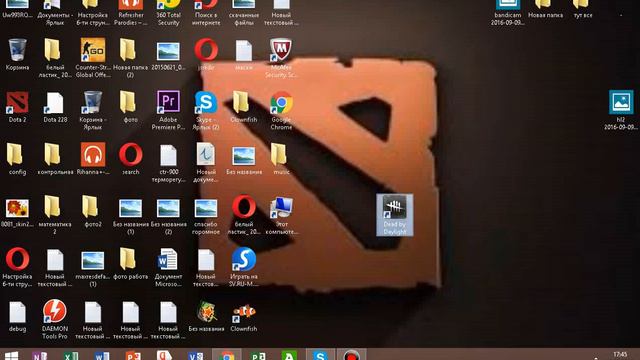Open the скачанные файлы item
Image resolution: width=640 pixels, height=360 pixels.
coord(244,13)
